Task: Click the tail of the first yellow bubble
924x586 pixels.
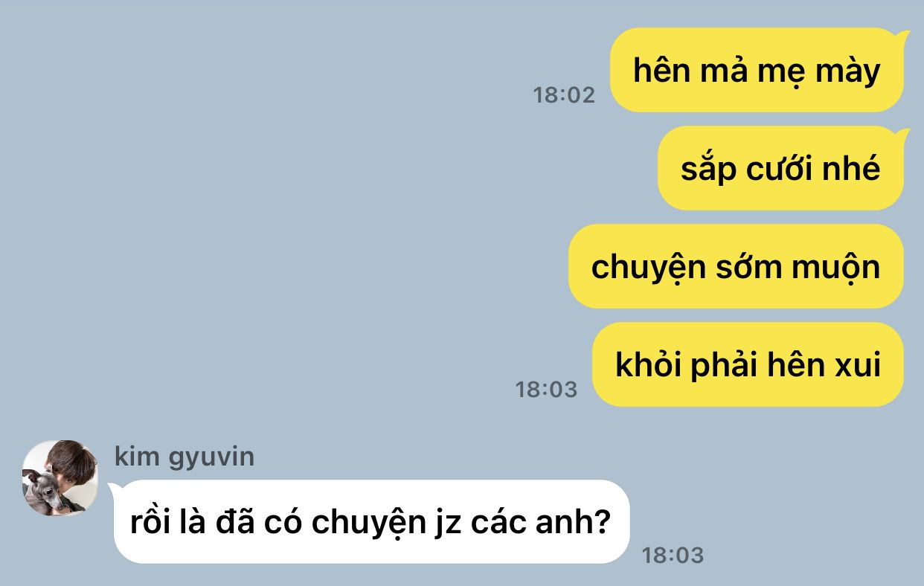Action: coord(905,35)
